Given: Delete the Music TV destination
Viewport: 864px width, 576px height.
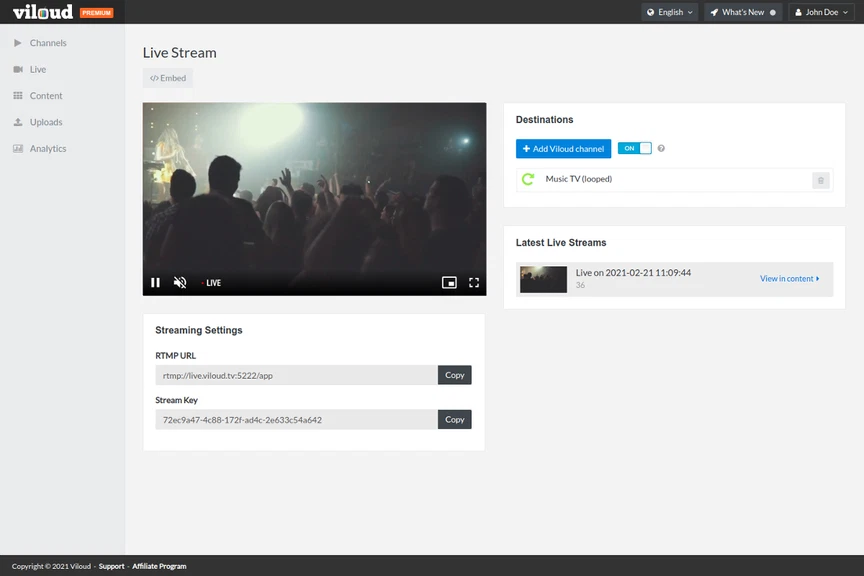Looking at the screenshot, I should coord(820,180).
